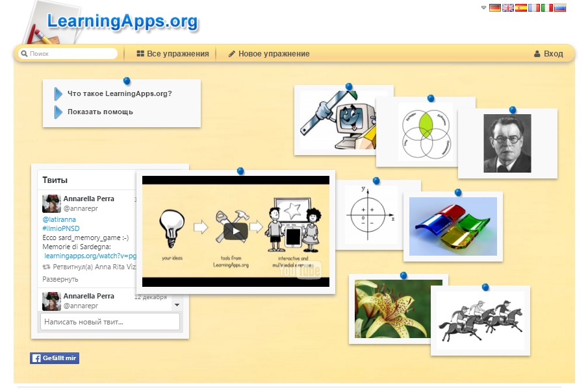
Task: Switch site language to German flag
Action: (x=494, y=8)
